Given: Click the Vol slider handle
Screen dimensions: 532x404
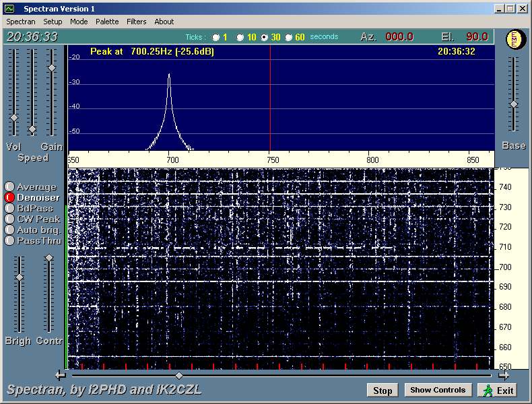Looking at the screenshot, I should tap(14, 118).
